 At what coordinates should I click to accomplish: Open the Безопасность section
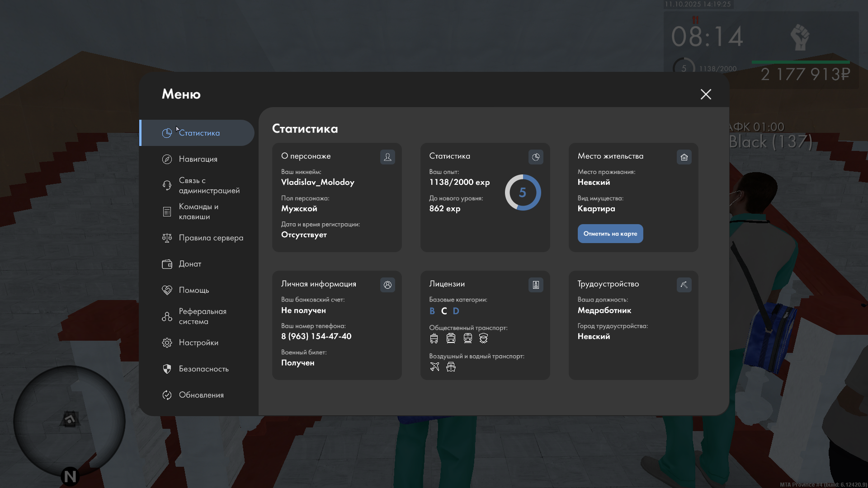tap(203, 369)
